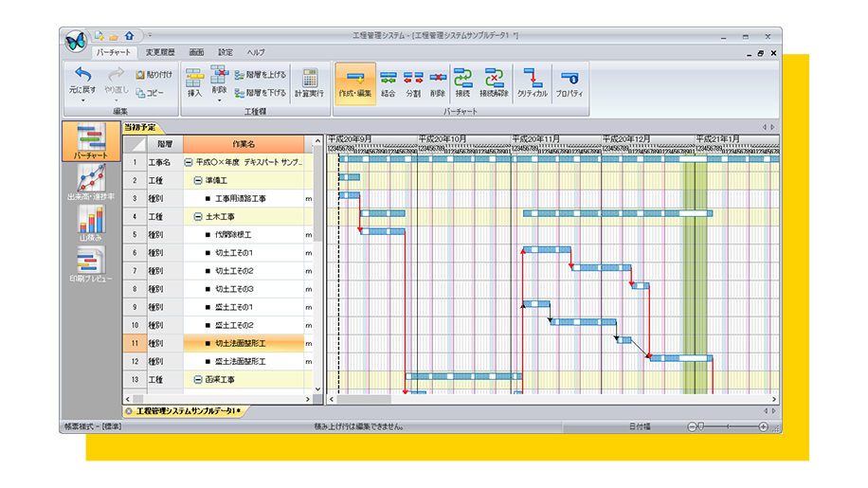Click the 階層を上げる button
The image size is (868, 488).
click(x=261, y=75)
